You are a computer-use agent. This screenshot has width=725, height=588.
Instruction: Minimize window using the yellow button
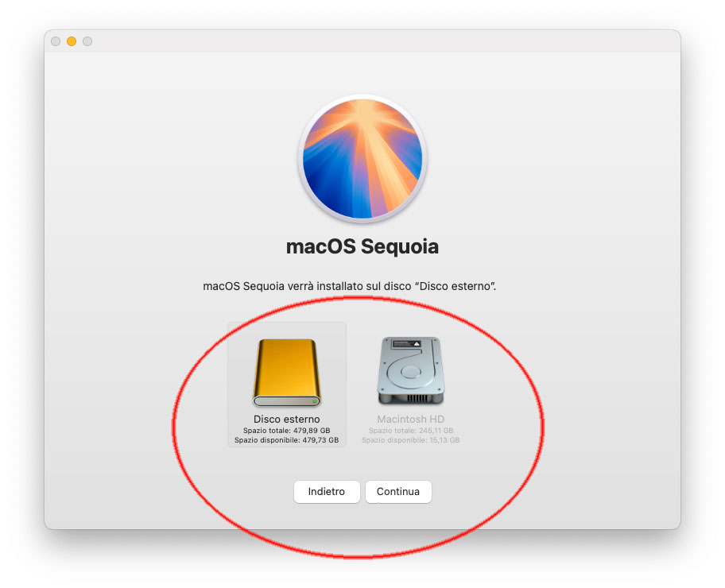pyautogui.click(x=72, y=41)
